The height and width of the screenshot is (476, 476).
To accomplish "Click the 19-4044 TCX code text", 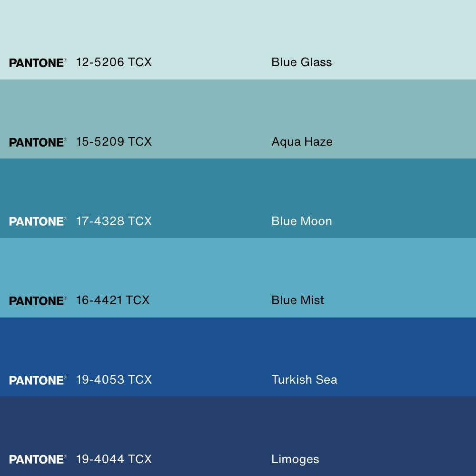I will coord(114,459).
